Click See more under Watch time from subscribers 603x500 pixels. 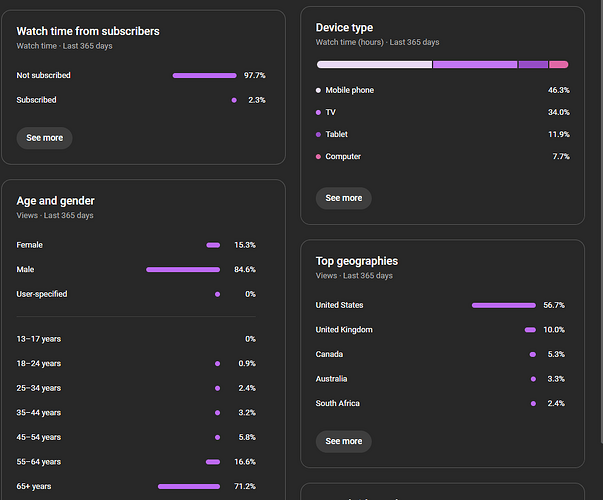[44, 138]
